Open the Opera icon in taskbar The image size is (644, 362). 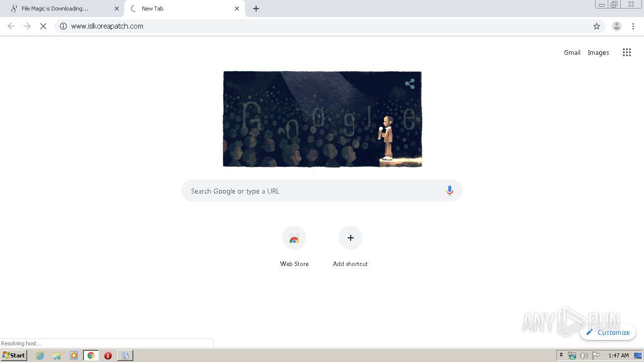tap(108, 355)
